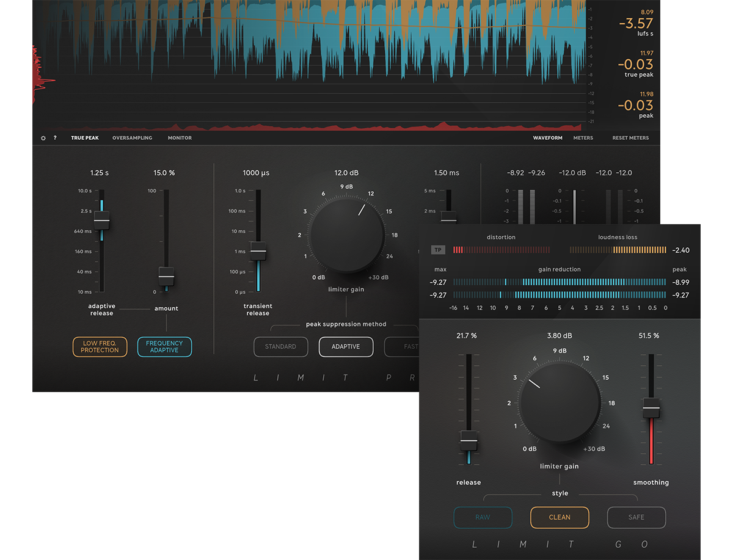The height and width of the screenshot is (560, 733).
Task: Switch to the WAVEFORM view
Action: click(x=547, y=138)
